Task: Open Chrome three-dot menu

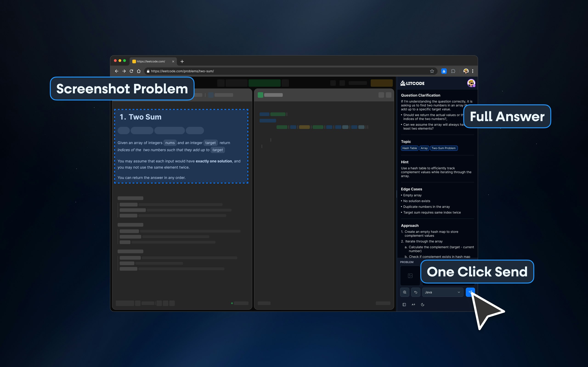Action: tap(473, 71)
